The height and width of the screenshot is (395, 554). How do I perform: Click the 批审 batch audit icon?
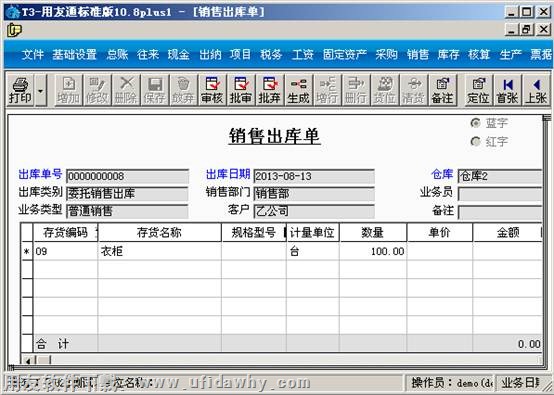pos(241,90)
